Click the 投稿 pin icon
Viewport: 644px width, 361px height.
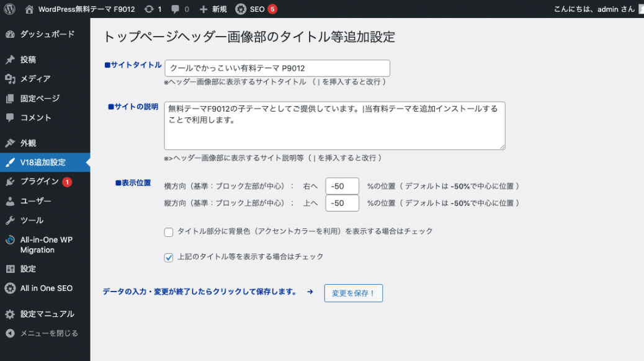(x=11, y=60)
